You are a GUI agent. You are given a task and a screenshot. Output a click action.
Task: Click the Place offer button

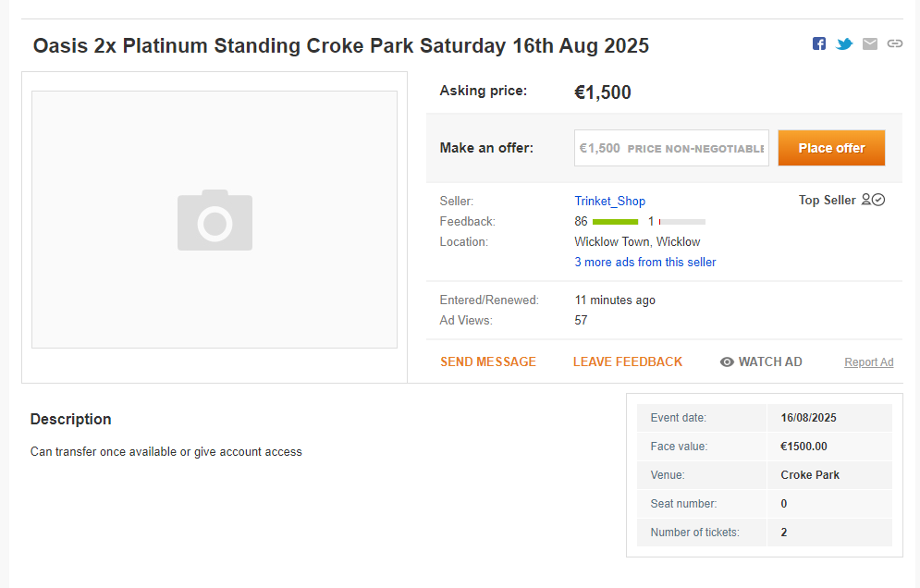pos(831,148)
